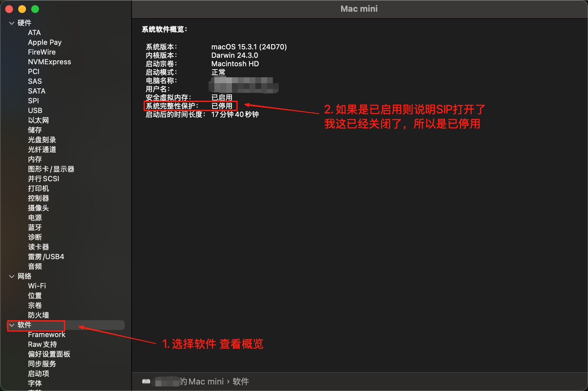
Task: Open the 蓝牙 hardware info
Action: [x=35, y=227]
